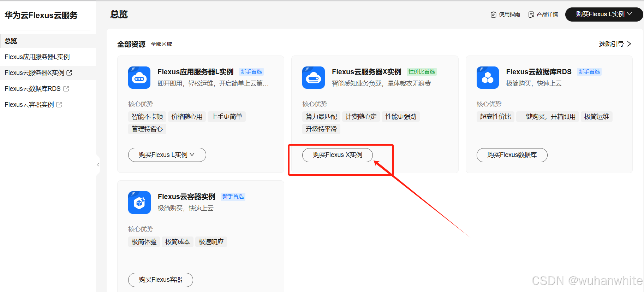Click the Flexus云服务器X实例 card title
Screen dimensions: 644x292
click(366, 72)
